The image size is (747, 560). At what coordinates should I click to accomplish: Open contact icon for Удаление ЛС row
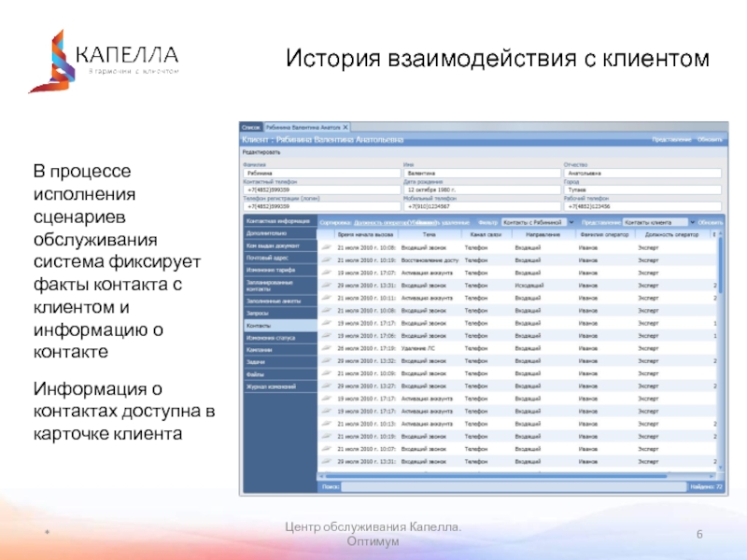326,348
